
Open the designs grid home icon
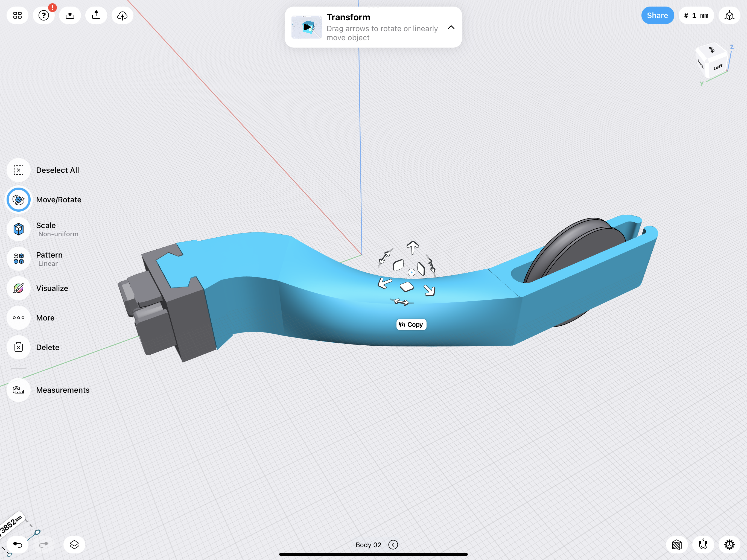[x=17, y=16]
